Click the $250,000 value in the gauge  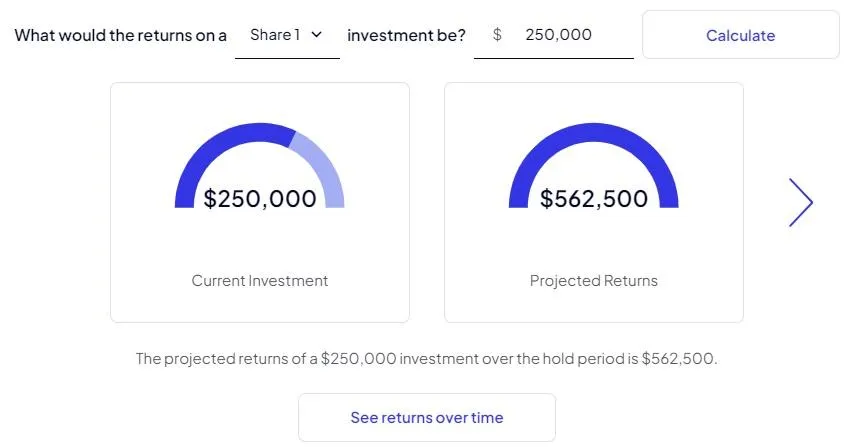tap(259, 199)
